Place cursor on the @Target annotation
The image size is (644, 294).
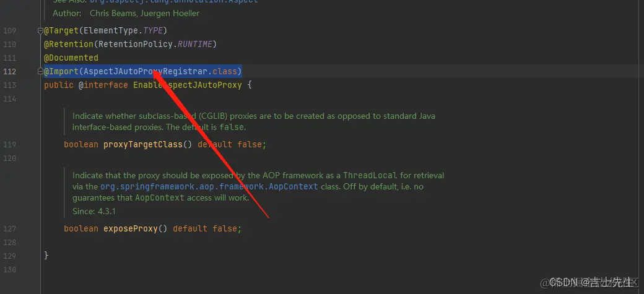click(x=61, y=31)
